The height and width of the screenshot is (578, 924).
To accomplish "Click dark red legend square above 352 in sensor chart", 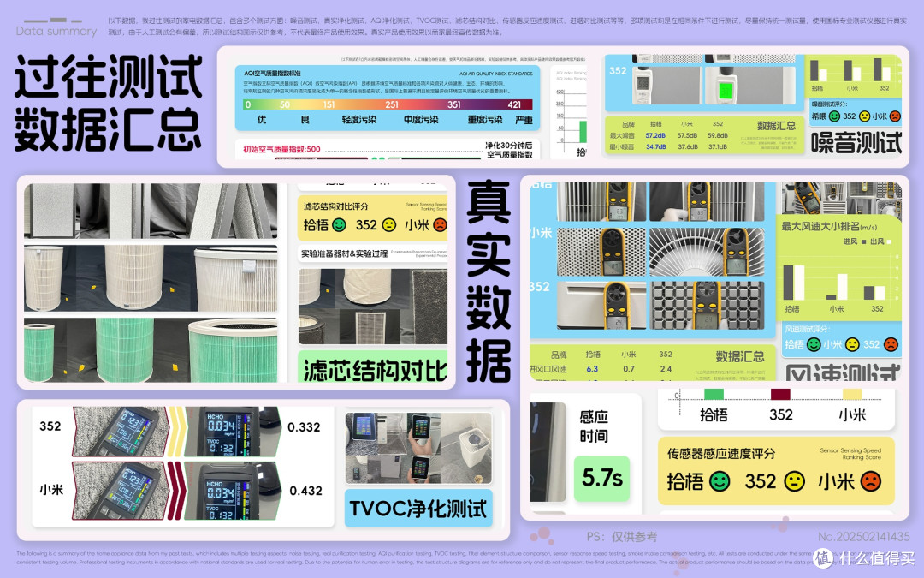I will point(781,394).
